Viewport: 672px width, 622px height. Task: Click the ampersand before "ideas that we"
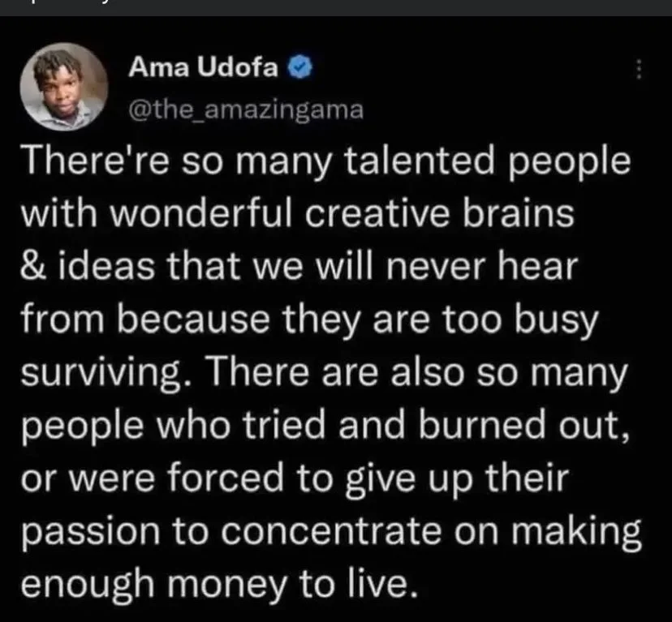point(33,267)
